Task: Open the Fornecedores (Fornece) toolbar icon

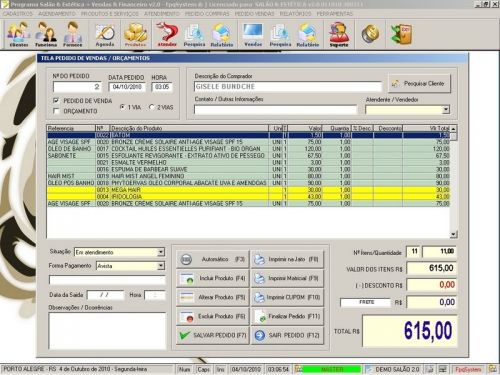Action: [x=73, y=34]
